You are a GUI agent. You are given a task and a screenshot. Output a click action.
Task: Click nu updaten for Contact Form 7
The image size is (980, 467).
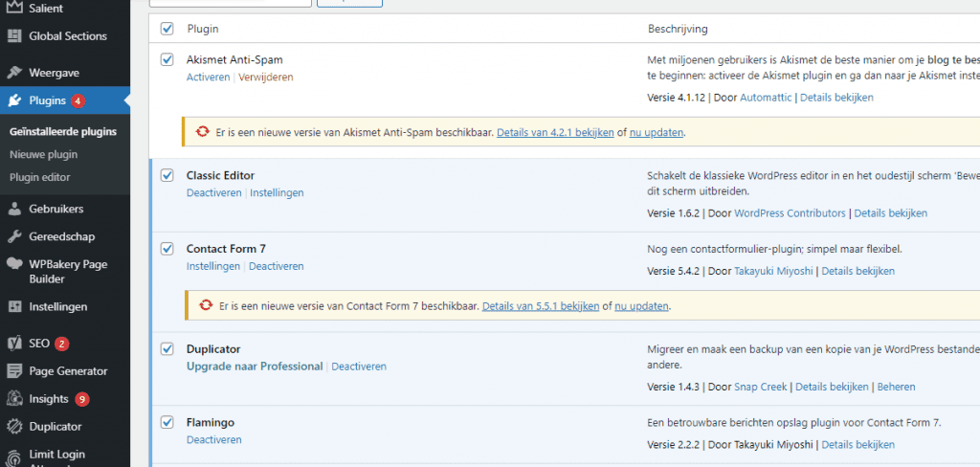(642, 306)
